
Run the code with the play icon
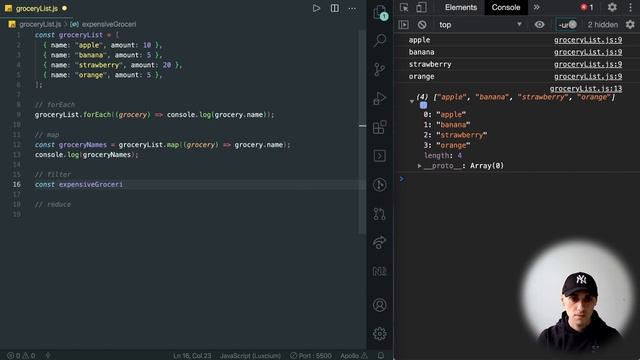[316, 8]
